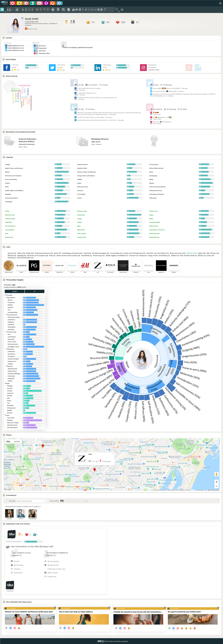Open the Twitter social media block icon
Screen dimensions: 223x644
(52, 67)
